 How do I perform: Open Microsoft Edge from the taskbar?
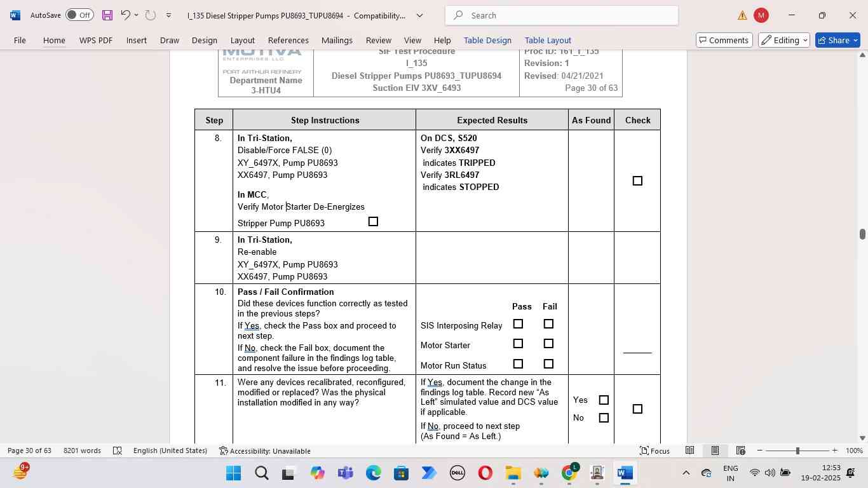[x=373, y=473]
